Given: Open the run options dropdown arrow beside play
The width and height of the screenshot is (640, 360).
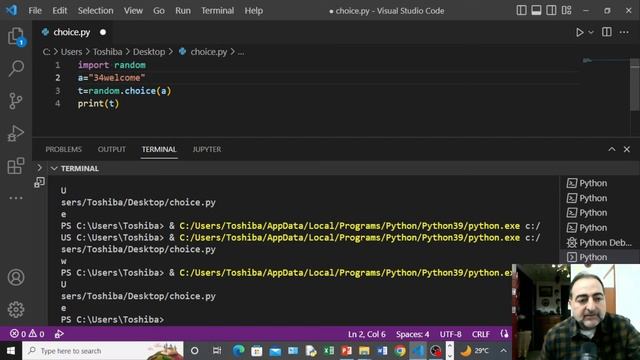Looking at the screenshot, I should [591, 32].
